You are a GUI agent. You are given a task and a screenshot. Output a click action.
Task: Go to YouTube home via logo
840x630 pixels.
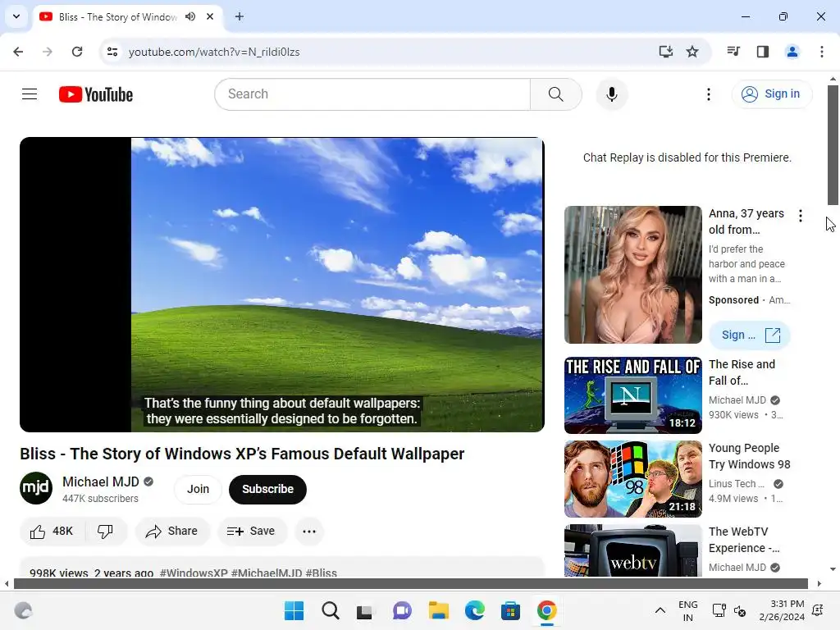coord(96,94)
